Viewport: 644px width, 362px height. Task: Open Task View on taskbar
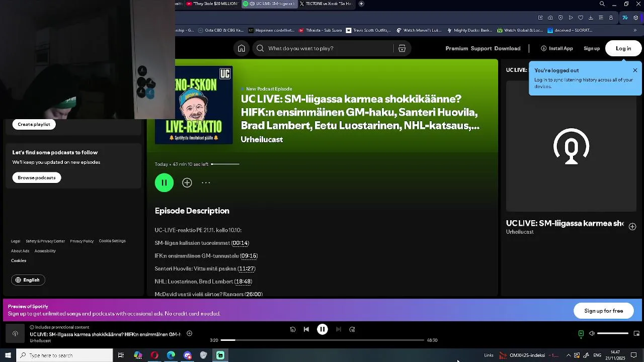point(121,355)
